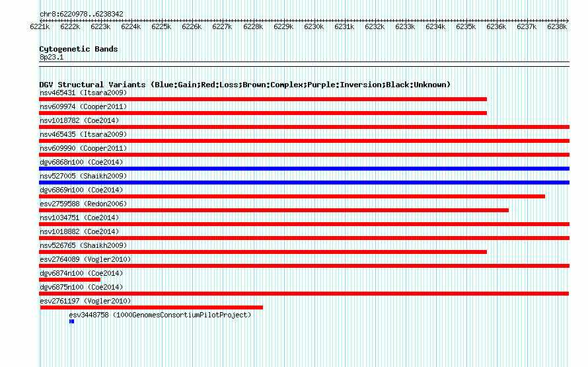Click the nsv465431 (Itsara2009) variant label
The height and width of the screenshot is (367, 588).
coord(83,93)
